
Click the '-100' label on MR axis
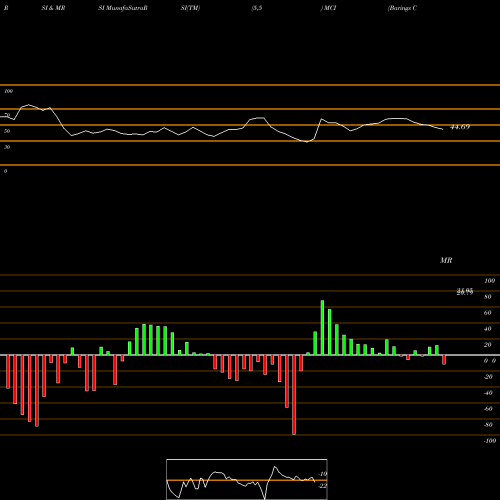point(490,441)
